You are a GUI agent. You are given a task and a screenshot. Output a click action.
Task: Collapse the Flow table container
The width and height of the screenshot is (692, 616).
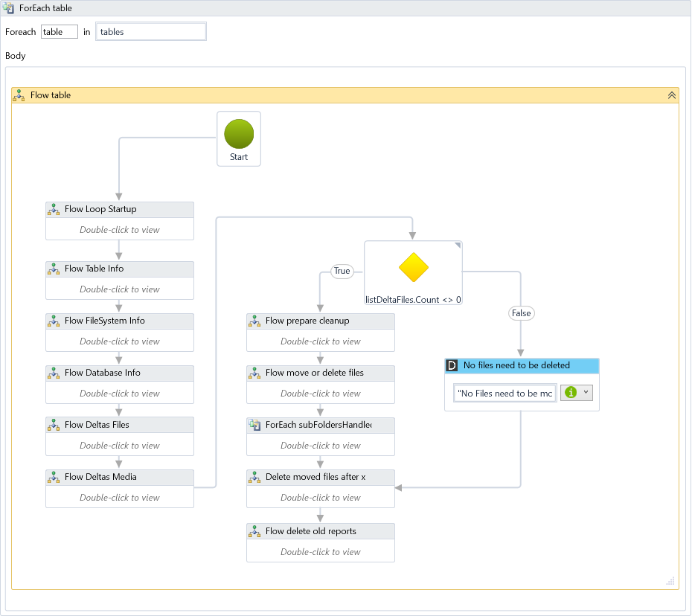[671, 95]
